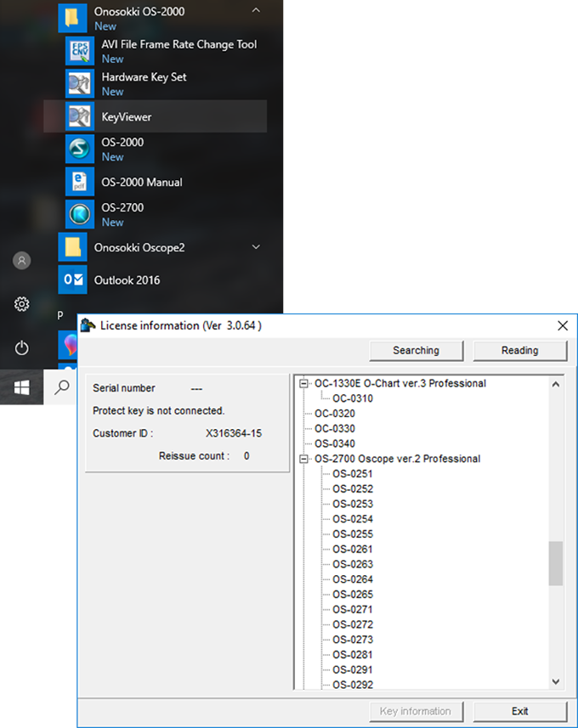Select the OS-0253 tree item
The width and height of the screenshot is (578, 728).
[x=353, y=505]
